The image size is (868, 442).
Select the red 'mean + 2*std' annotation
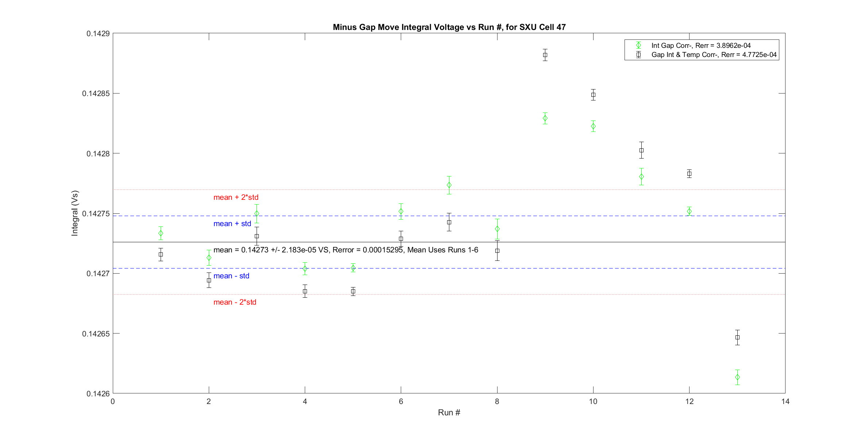pyautogui.click(x=236, y=197)
